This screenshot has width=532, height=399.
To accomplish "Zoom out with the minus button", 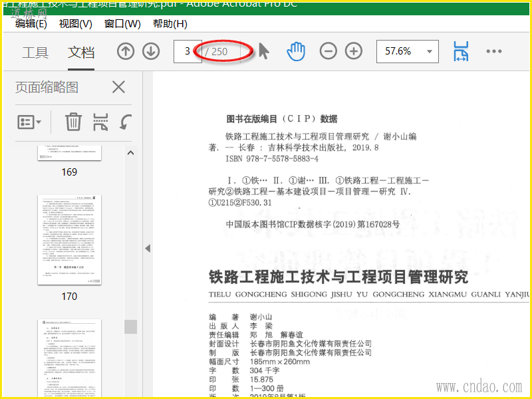I will point(328,52).
